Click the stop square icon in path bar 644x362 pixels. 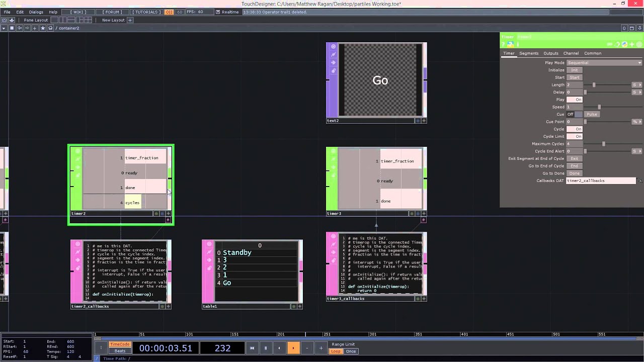(12, 28)
